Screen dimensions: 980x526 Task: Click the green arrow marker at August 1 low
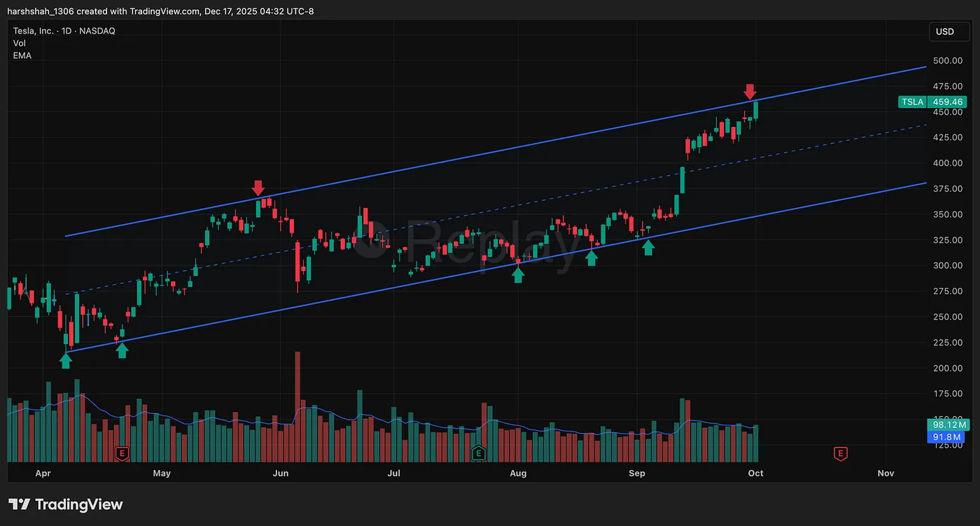click(518, 275)
